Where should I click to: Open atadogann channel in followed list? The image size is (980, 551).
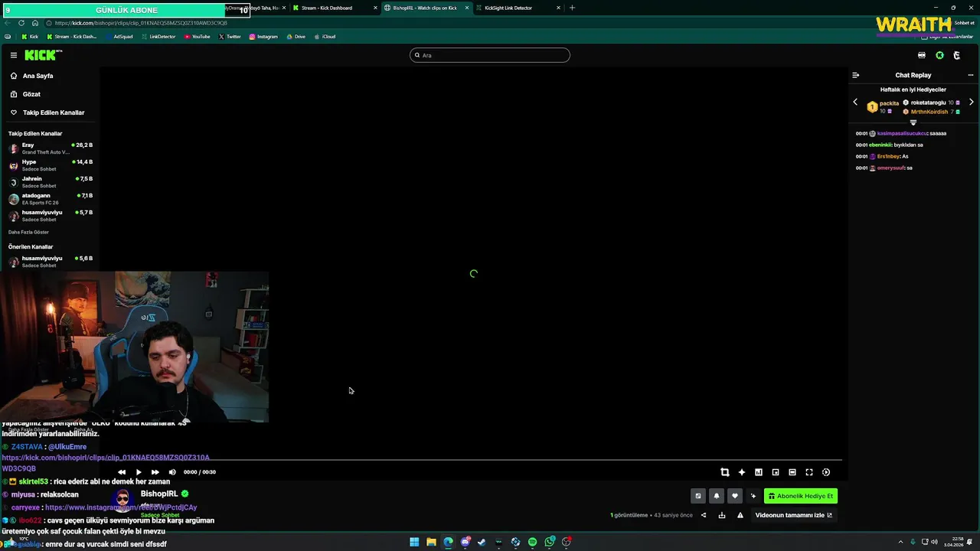tap(51, 199)
